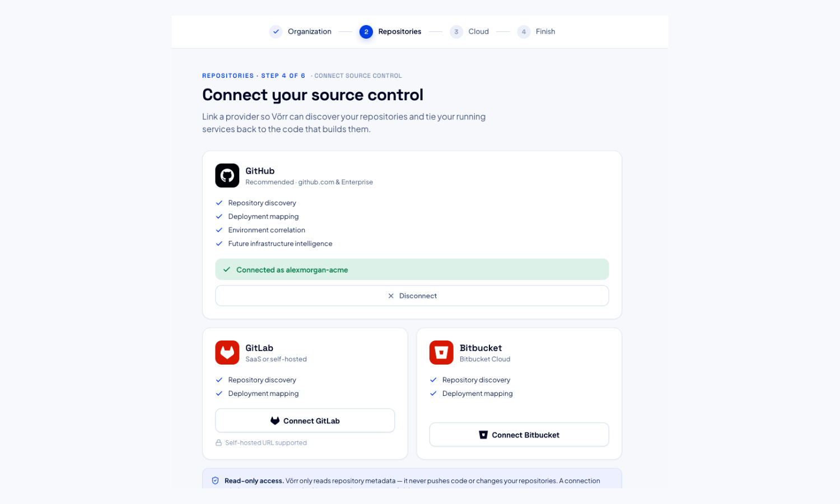Viewport: 840px width, 504px height.
Task: Click the GitLab card title
Action: [x=259, y=348]
